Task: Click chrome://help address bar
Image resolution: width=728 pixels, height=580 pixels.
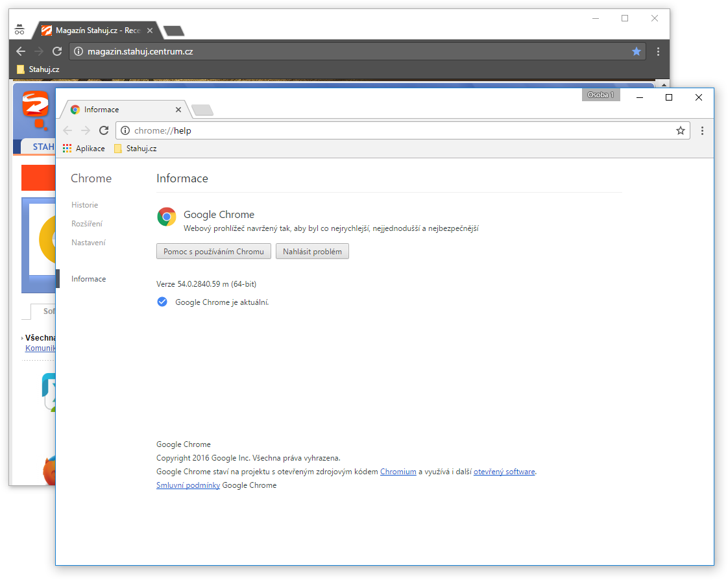Action: tap(402, 130)
